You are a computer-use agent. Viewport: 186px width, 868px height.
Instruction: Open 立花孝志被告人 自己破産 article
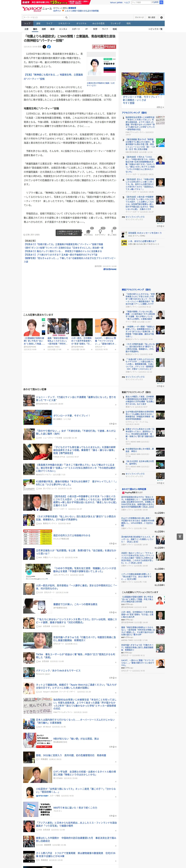pos(76,552)
